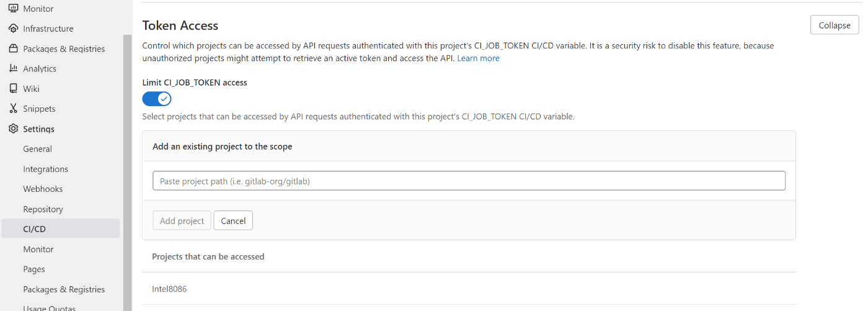Viewport: 868px width, 311px height.
Task: Disable the Limit CI_JOB_TOKEN access toggle
Action: point(157,99)
